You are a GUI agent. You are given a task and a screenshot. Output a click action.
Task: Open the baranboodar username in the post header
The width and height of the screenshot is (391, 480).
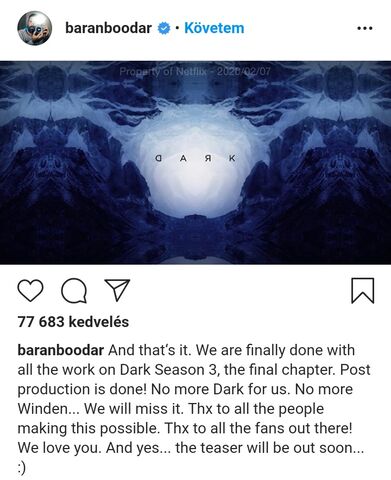(x=108, y=28)
